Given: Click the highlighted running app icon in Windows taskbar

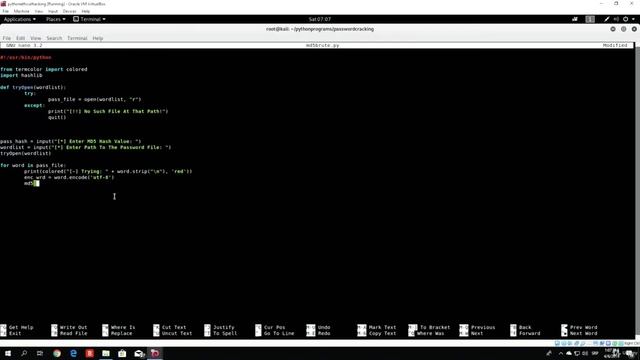Looking at the screenshot, I should (x=155, y=353).
